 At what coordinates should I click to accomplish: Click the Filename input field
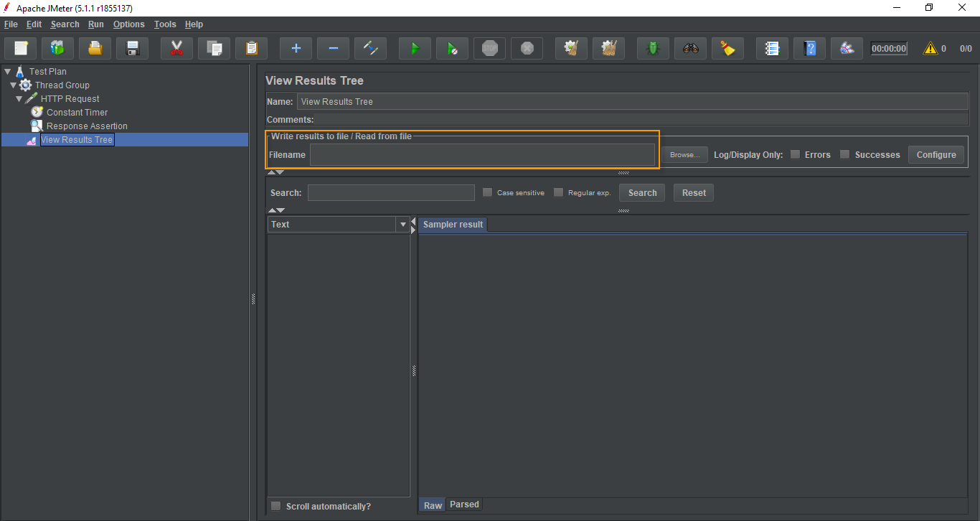pos(481,155)
